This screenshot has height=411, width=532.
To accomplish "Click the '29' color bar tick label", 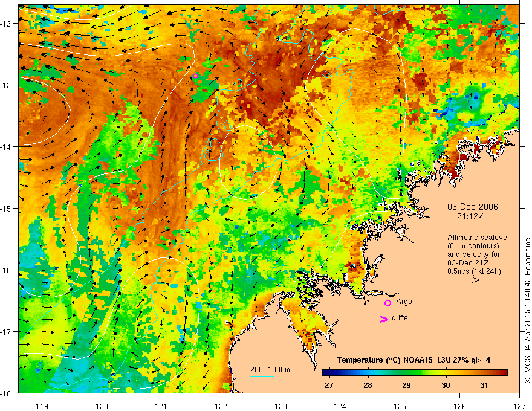I will coord(406,386).
